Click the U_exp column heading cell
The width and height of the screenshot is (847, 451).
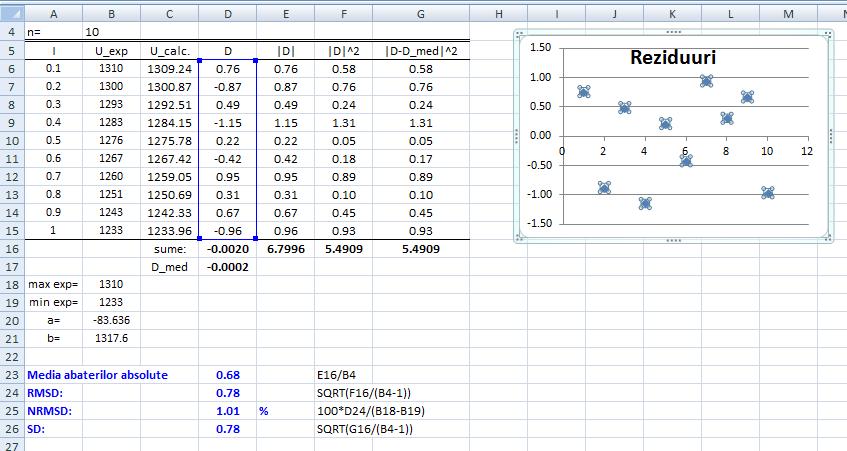(111, 51)
